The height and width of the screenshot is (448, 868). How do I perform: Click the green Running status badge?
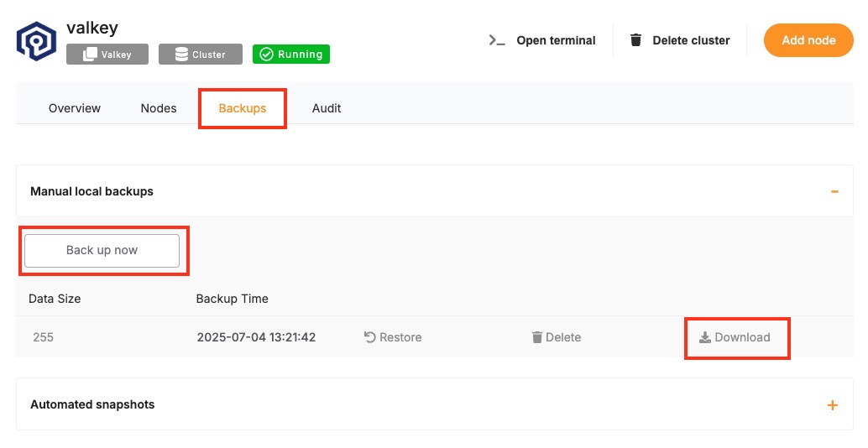tap(291, 55)
